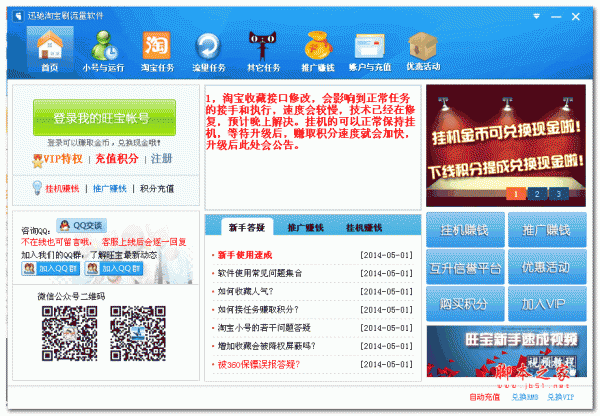Click the app logo in title bar
This screenshot has height=416, width=600.
(18, 16)
